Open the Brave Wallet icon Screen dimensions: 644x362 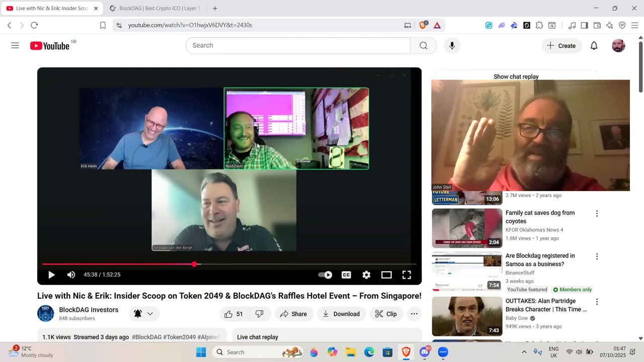point(597,25)
